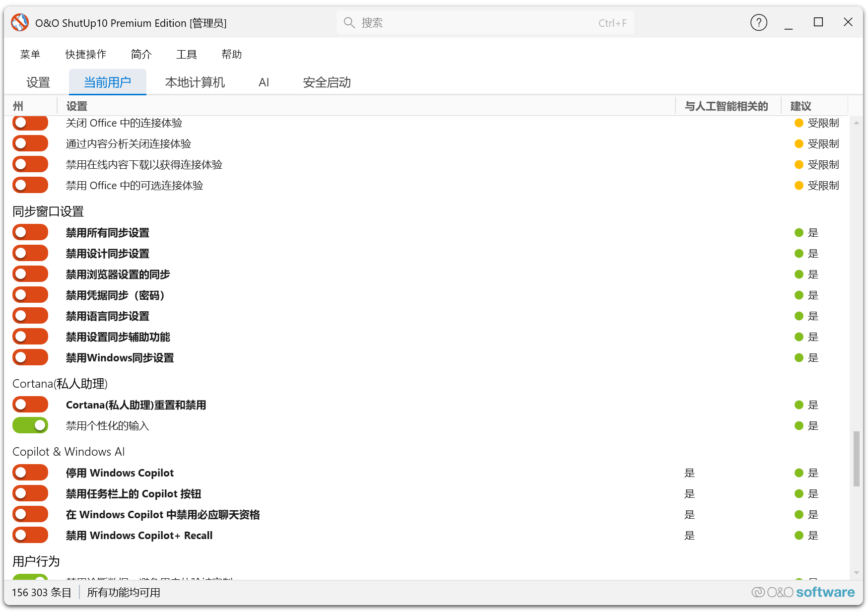
Task: Click the 与人工智能相关的 column header
Action: point(729,106)
